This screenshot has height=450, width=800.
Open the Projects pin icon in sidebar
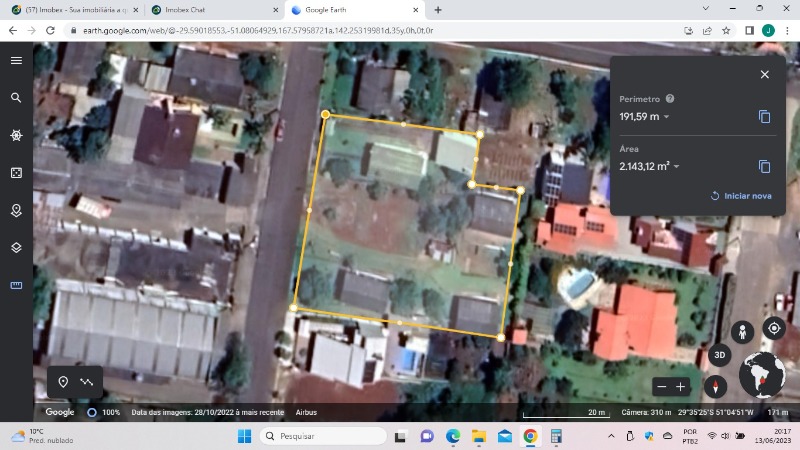[16, 210]
